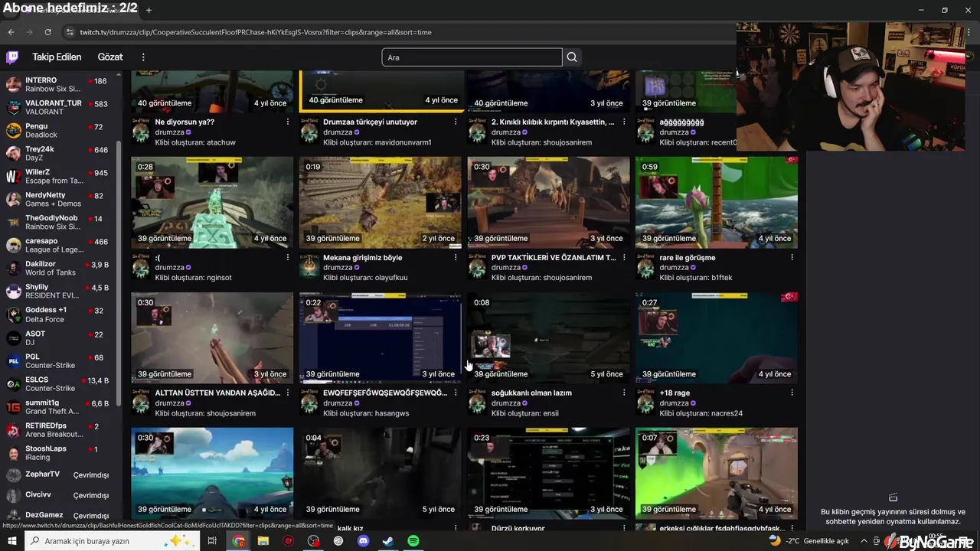The image size is (980, 551).
Task: Click the game icon beside 'Mekana girişimiz böyle'
Action: point(309,268)
